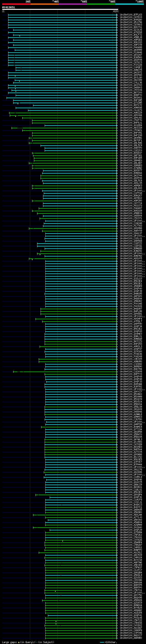Image resolution: width=146 pixels, height=644 pixels.
Task: Select the UniRef100_A5E3K9 label
Action: pos(131,565)
